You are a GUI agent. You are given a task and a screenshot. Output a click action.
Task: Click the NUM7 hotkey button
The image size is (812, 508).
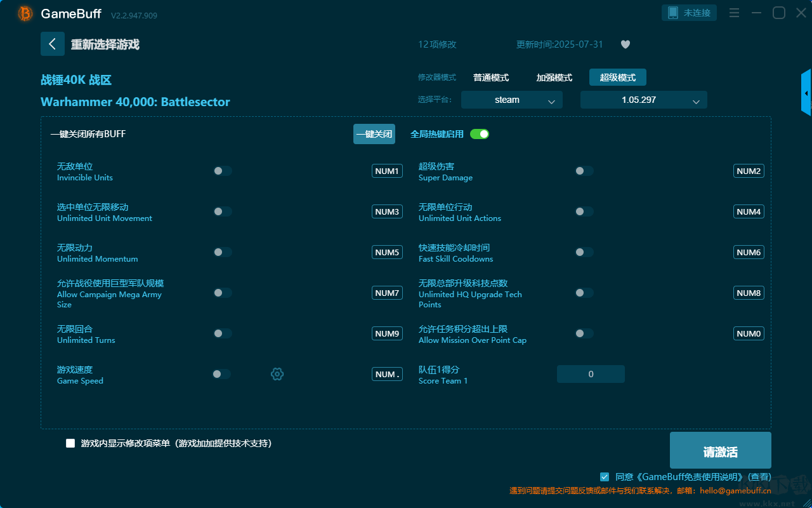click(387, 293)
